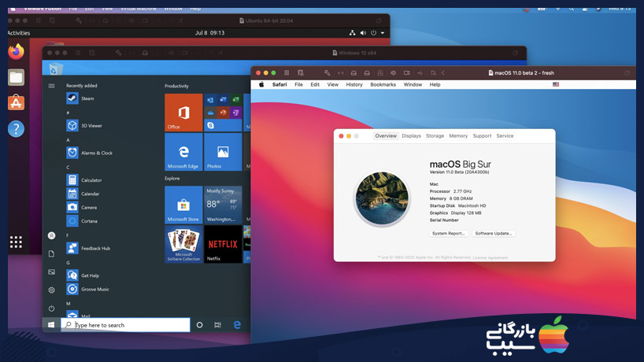Viewport: 644px width, 362px height.
Task: Click the Type here to search box
Action: pos(126,325)
